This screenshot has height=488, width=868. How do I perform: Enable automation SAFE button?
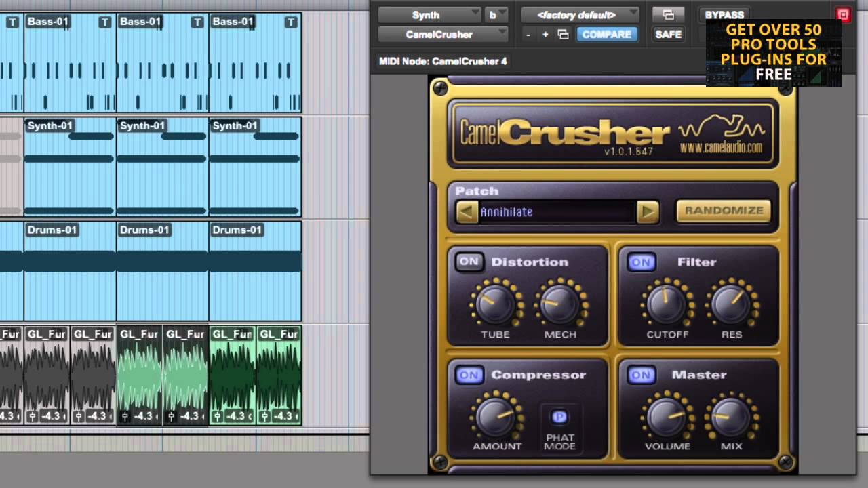(668, 34)
